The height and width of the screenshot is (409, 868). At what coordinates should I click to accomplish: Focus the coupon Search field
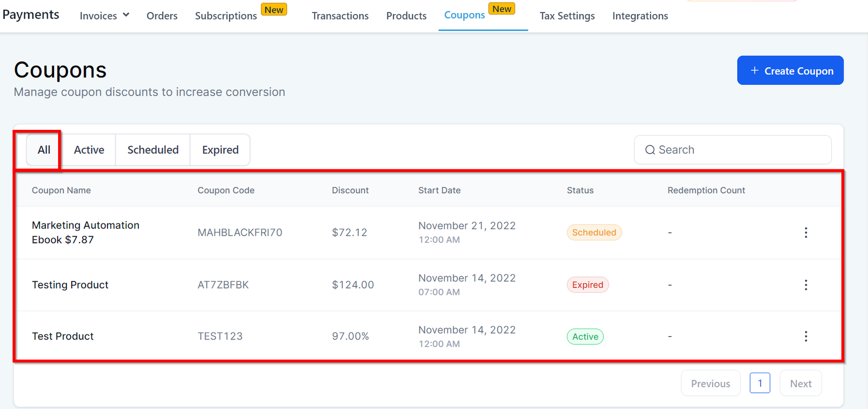pos(738,150)
